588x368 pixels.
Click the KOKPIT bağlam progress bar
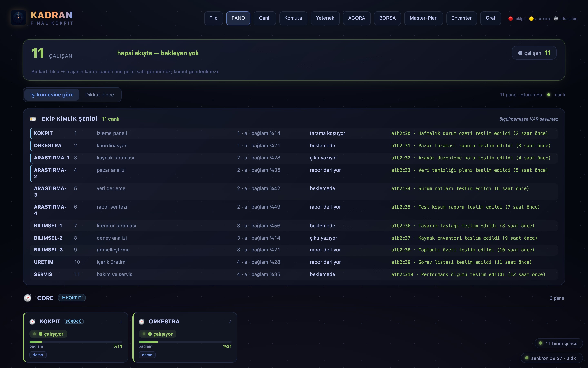(x=76, y=342)
